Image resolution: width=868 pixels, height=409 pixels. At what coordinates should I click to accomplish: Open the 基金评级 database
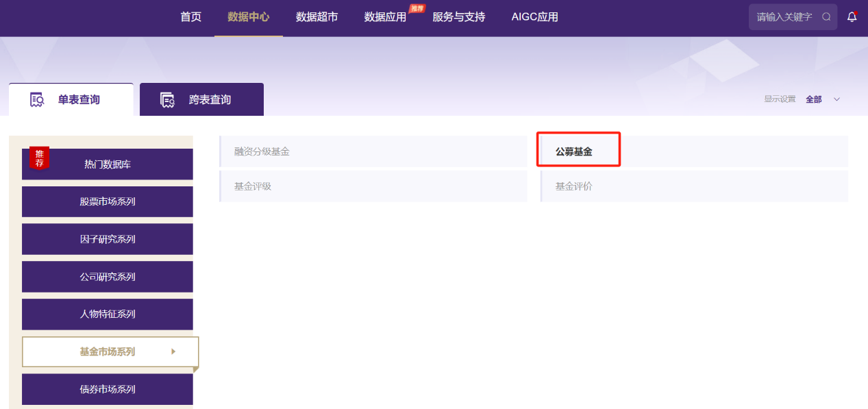click(373, 186)
